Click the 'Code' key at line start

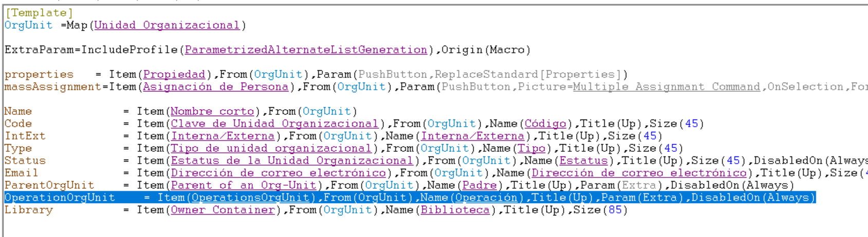(19, 124)
